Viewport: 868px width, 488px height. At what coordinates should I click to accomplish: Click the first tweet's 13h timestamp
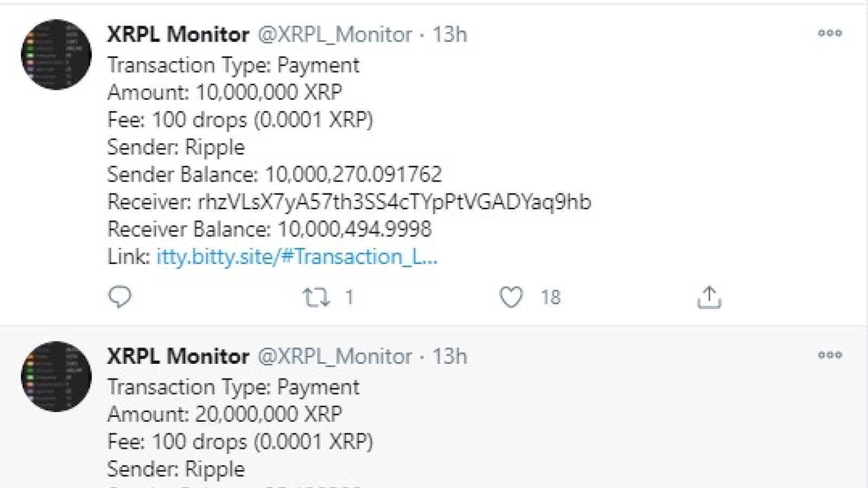[x=450, y=34]
